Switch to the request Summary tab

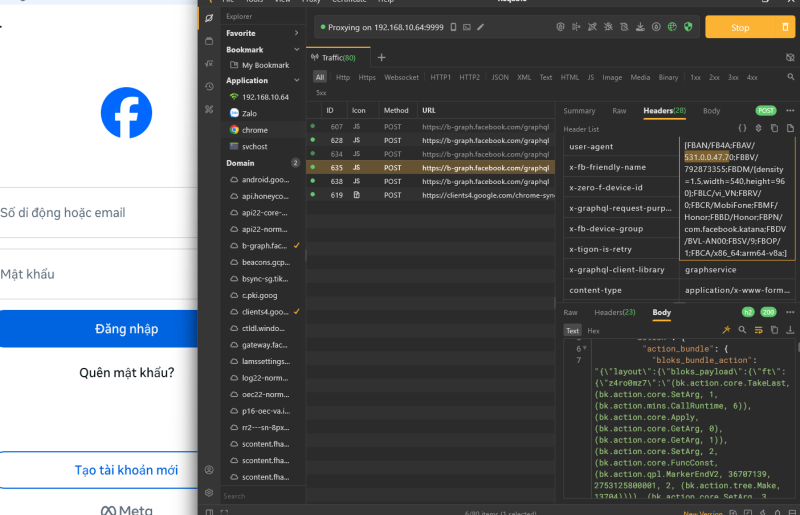[579, 111]
